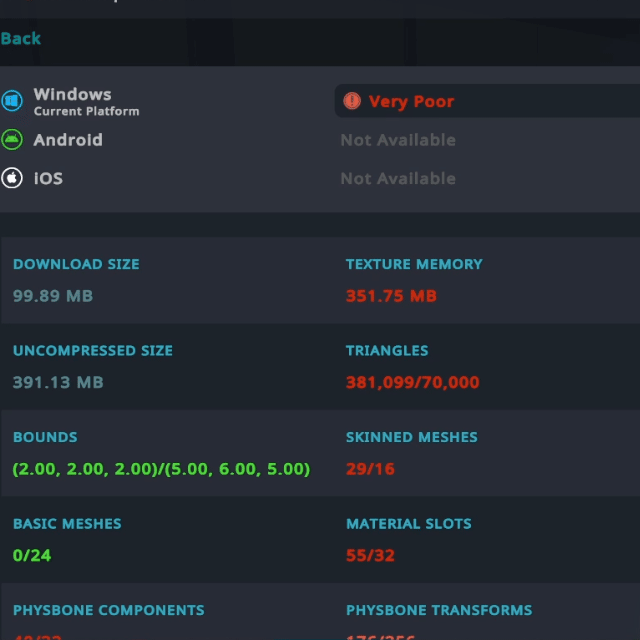
Task: Select the green Bounds dimensions value
Action: 161,469
